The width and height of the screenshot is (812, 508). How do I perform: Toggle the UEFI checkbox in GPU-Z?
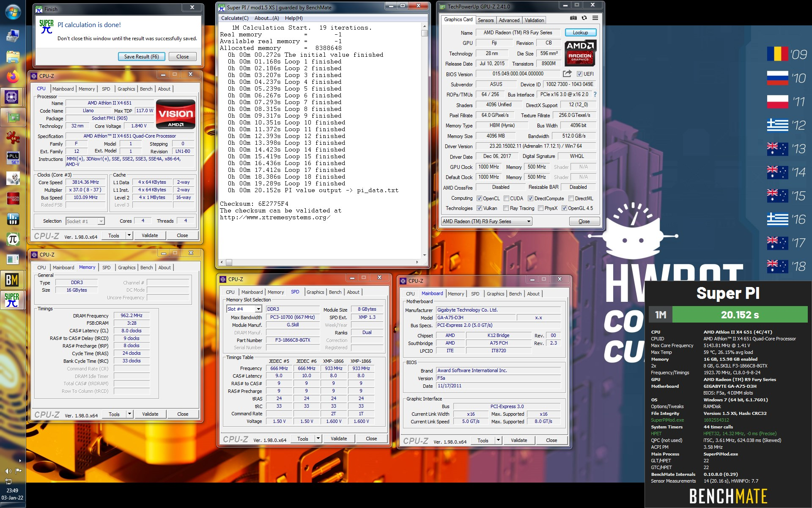[579, 74]
